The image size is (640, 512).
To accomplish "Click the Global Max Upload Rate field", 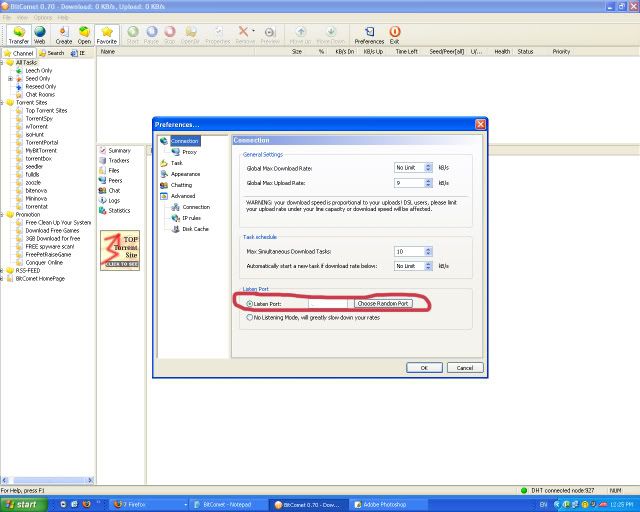I will point(409,183).
